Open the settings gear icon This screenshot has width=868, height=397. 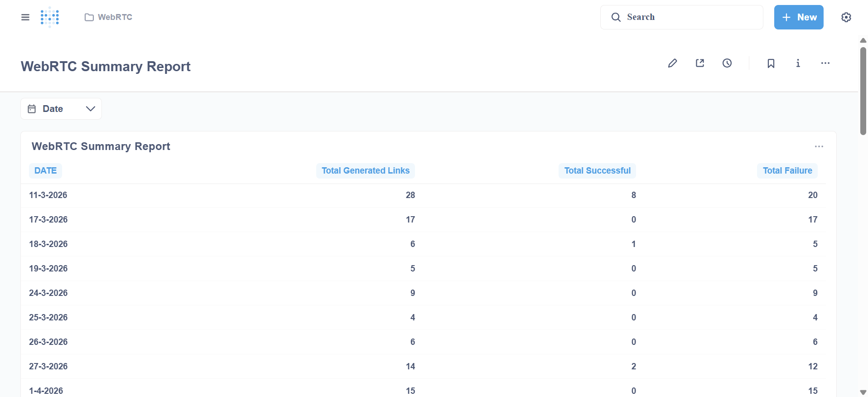pyautogui.click(x=846, y=17)
